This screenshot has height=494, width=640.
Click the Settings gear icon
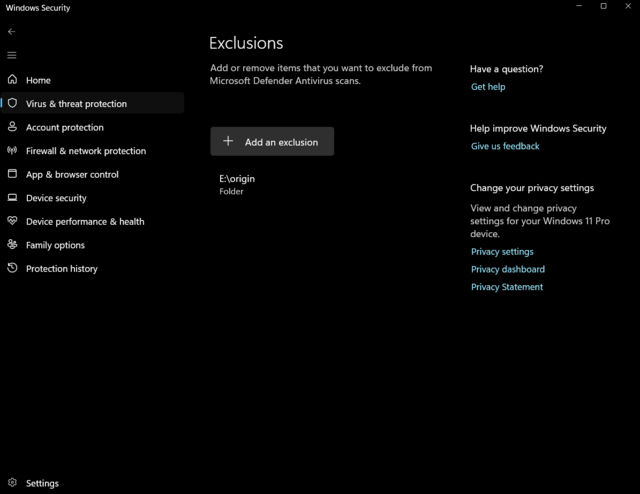coord(12,483)
